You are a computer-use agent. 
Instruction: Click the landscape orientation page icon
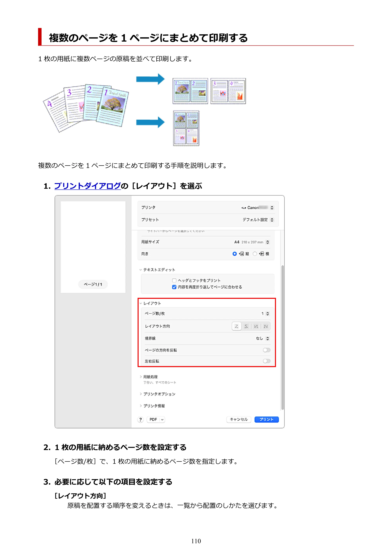[x=262, y=254]
